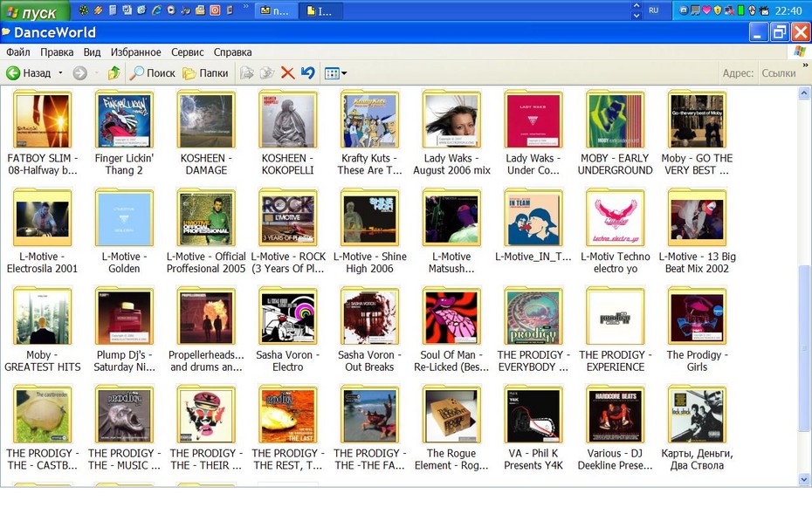This screenshot has width=812, height=528.
Task: Select Sasha Voron - Electro folder
Action: pos(287,330)
